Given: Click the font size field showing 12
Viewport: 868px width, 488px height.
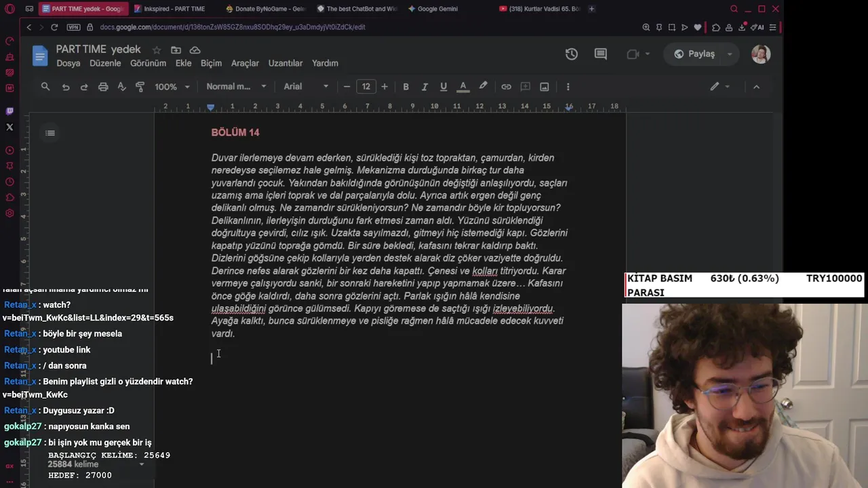Looking at the screenshot, I should click(366, 87).
